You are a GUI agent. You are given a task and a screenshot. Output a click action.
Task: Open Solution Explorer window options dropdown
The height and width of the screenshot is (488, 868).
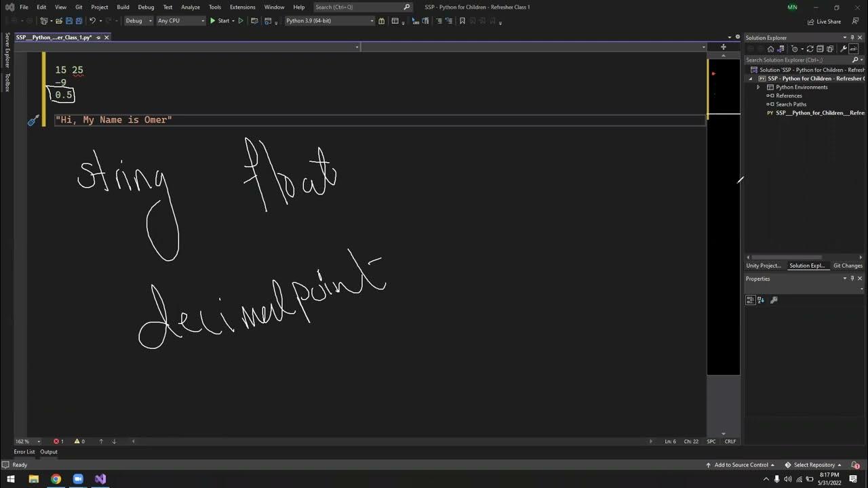click(844, 38)
